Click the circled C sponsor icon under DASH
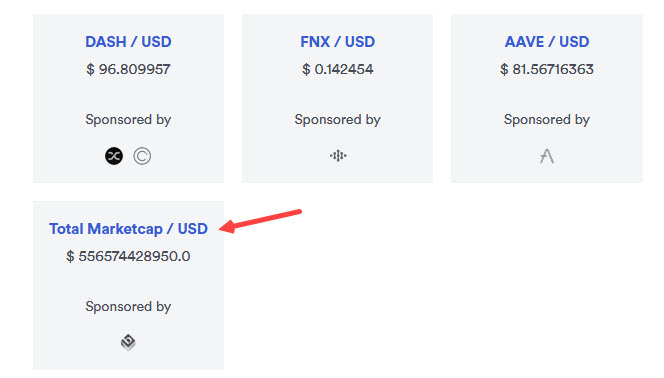Viewport: 664px width, 378px height. point(142,156)
